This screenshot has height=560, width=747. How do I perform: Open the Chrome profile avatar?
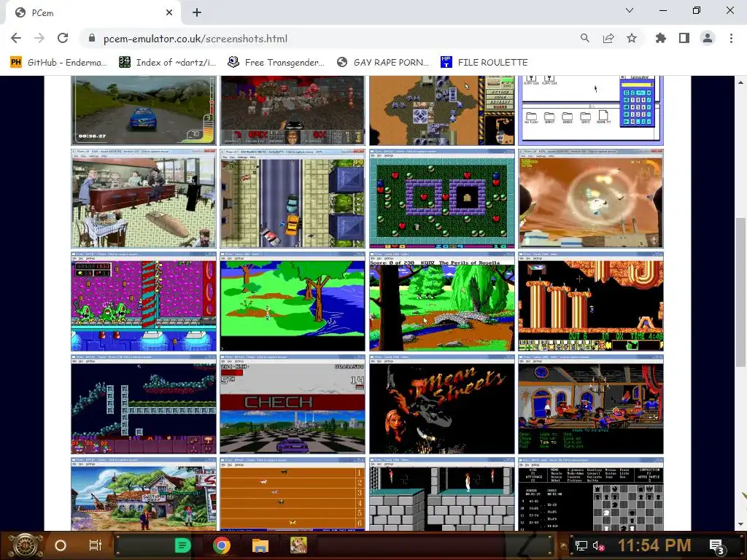[708, 39]
